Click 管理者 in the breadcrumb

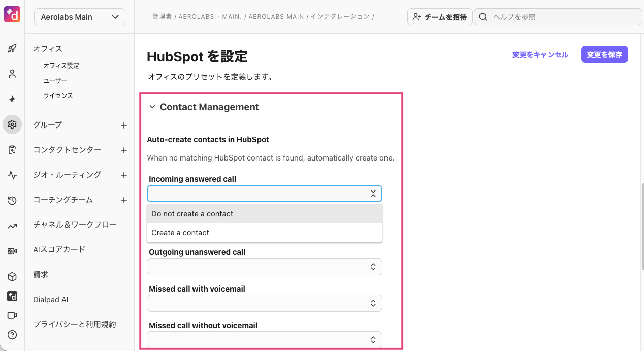click(162, 17)
